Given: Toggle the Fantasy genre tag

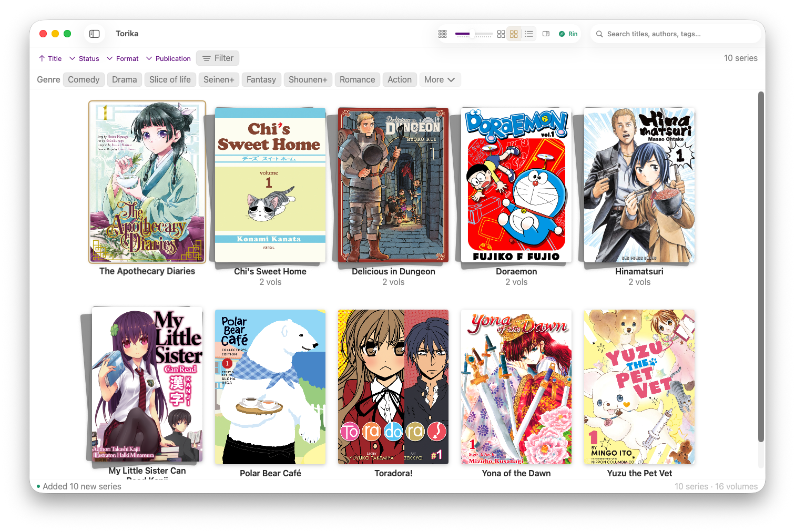Looking at the screenshot, I should point(261,79).
